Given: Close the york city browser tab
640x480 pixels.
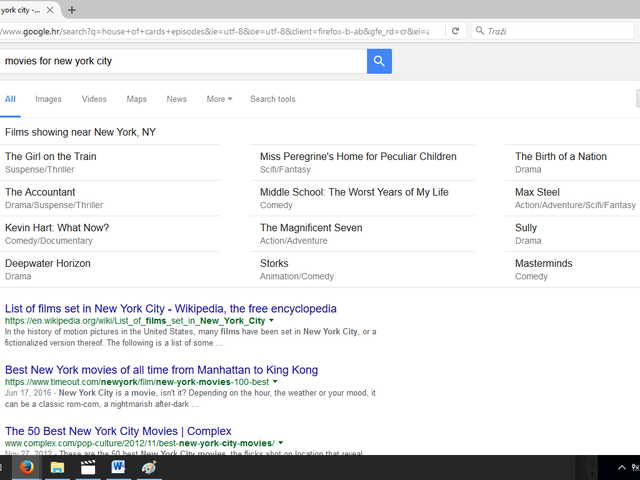Looking at the screenshot, I should [x=50, y=10].
